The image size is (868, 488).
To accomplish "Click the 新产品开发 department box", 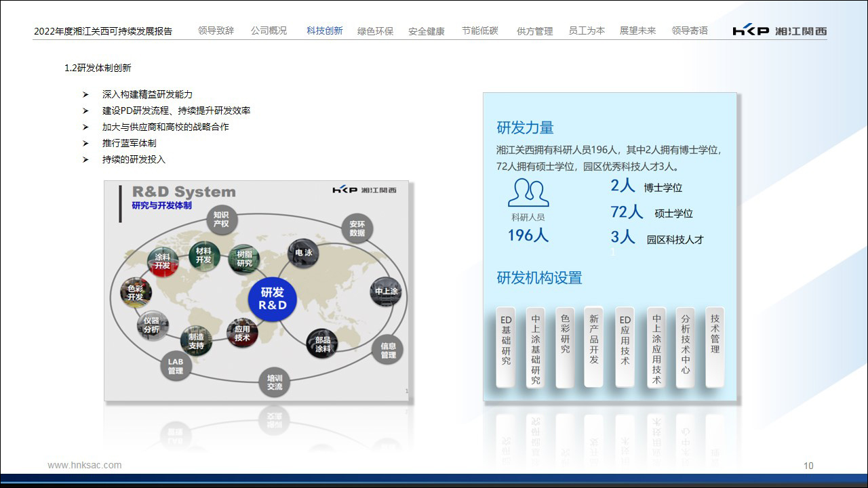I will click(x=594, y=347).
